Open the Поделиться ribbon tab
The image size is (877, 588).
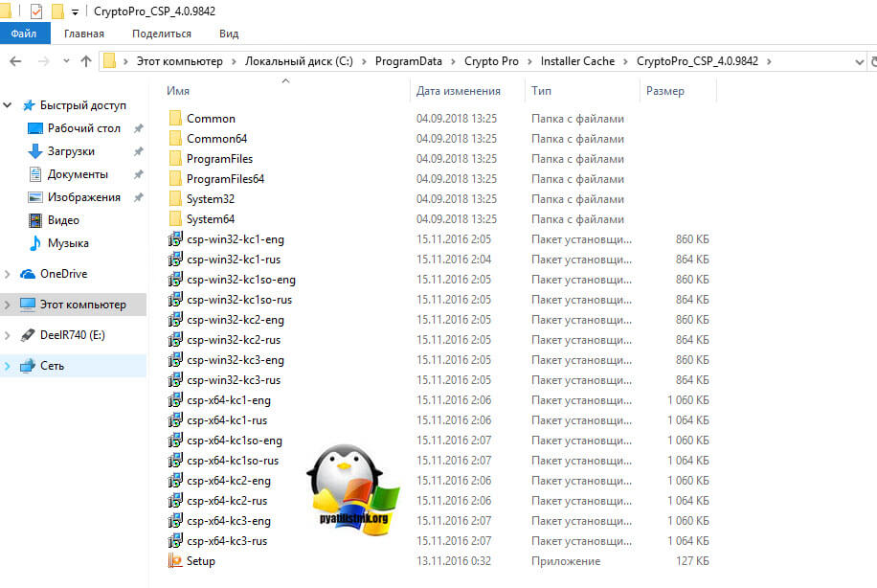[161, 34]
